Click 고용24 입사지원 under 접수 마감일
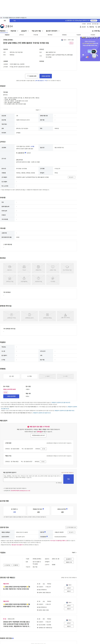100x644 pixels. [x=11, y=396]
